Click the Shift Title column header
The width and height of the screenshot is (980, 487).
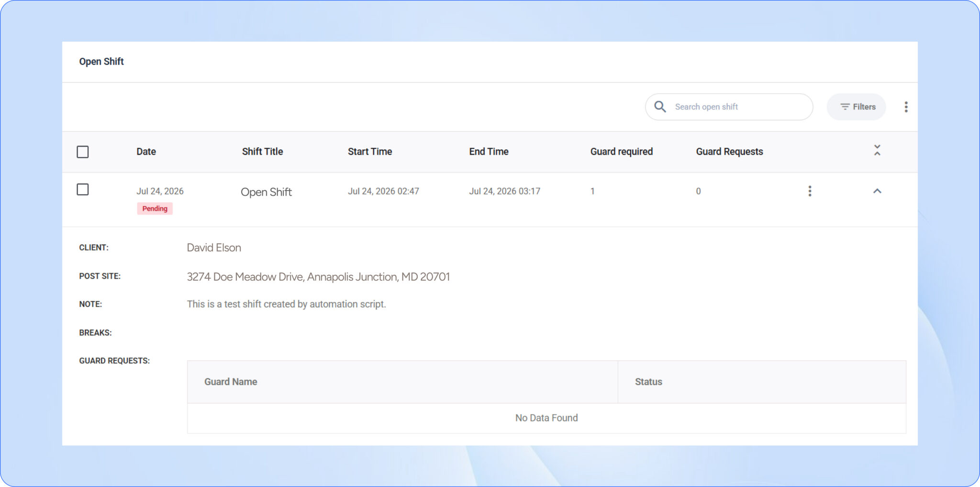point(262,152)
